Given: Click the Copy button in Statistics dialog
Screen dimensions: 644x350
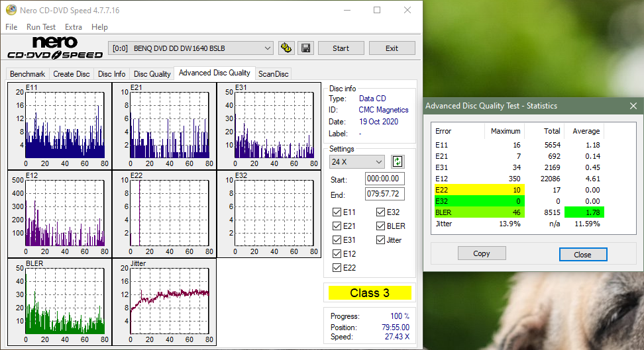Looking at the screenshot, I should (482, 253).
